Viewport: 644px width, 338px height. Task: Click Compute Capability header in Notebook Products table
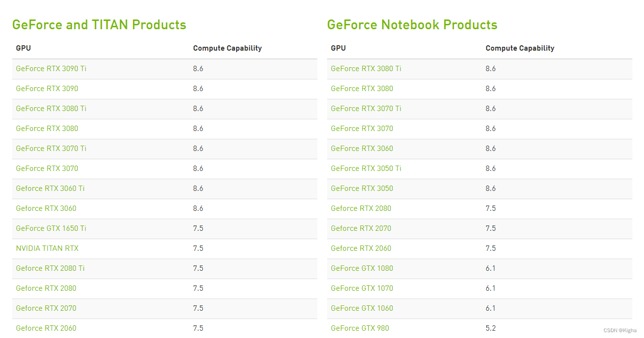click(520, 48)
